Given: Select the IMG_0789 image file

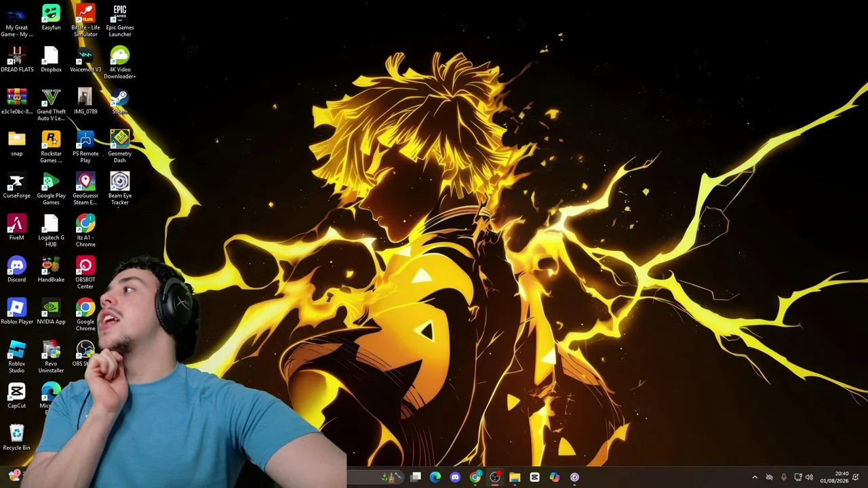Looking at the screenshot, I should 85,101.
